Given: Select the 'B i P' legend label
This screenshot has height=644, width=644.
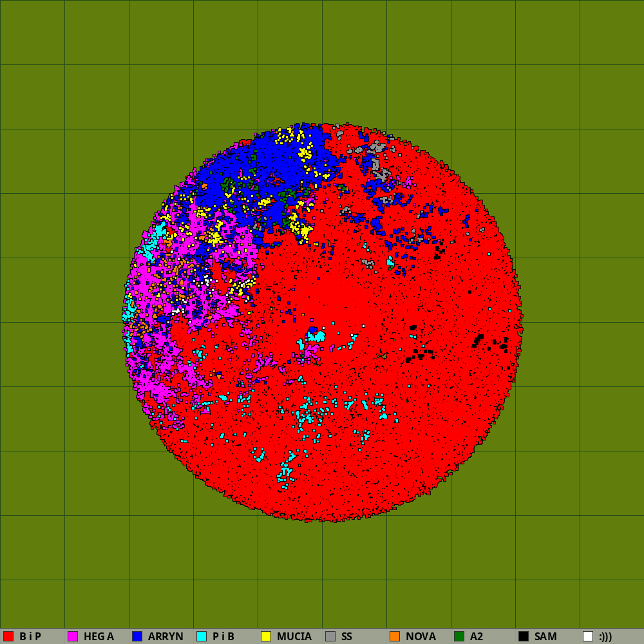Looking at the screenshot, I should click(30, 636).
